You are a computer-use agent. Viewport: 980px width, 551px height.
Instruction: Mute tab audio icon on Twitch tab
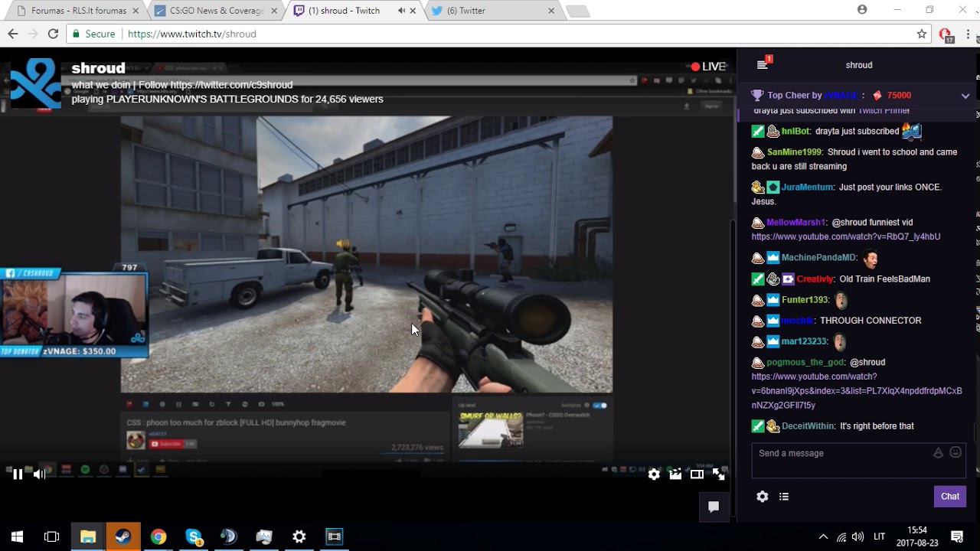click(400, 11)
